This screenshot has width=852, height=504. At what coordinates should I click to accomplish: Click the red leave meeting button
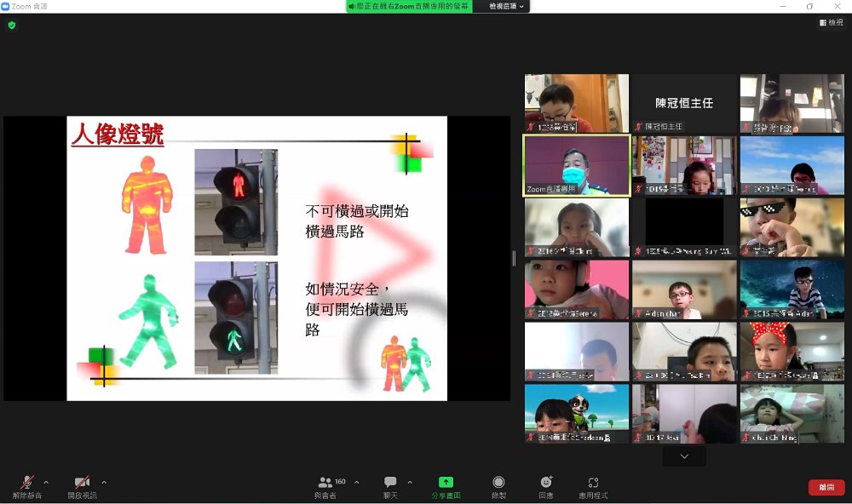pyautogui.click(x=826, y=487)
